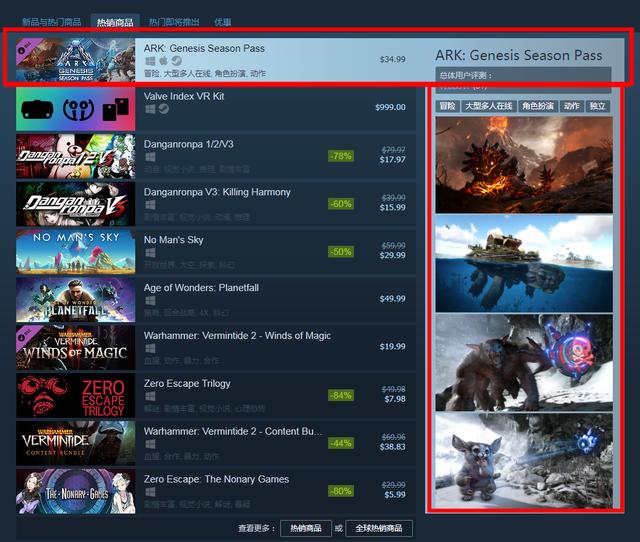Viewport: 640px width, 542px height.
Task: Click Windows icon under Vermintide 2 Content Bundle
Action: pos(150,444)
